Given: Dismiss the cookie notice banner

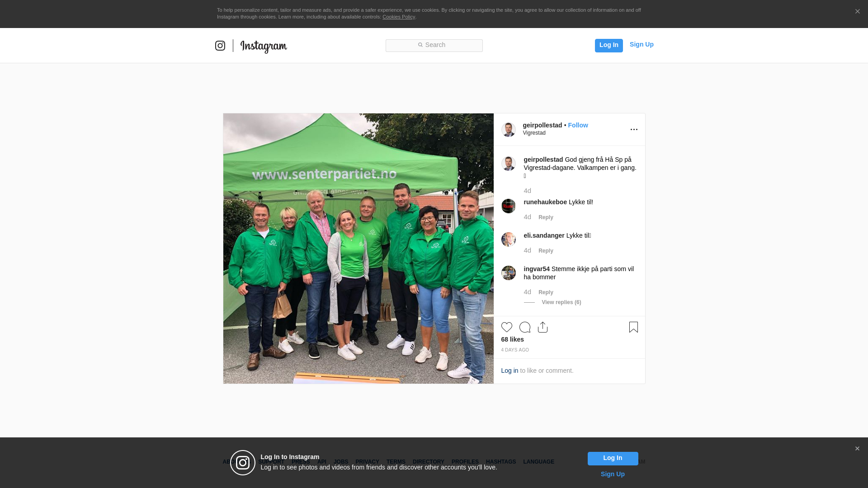Looking at the screenshot, I should pos(857,12).
